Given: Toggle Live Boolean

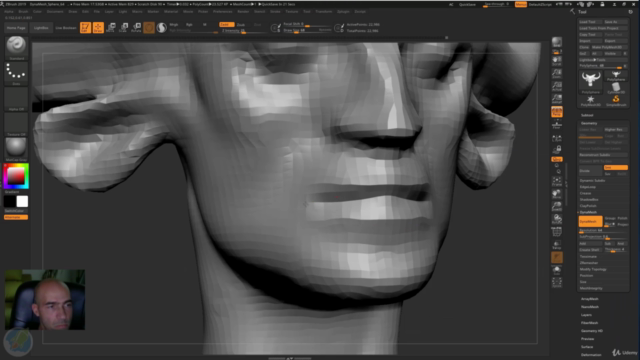Looking at the screenshot, I should click(66, 28).
